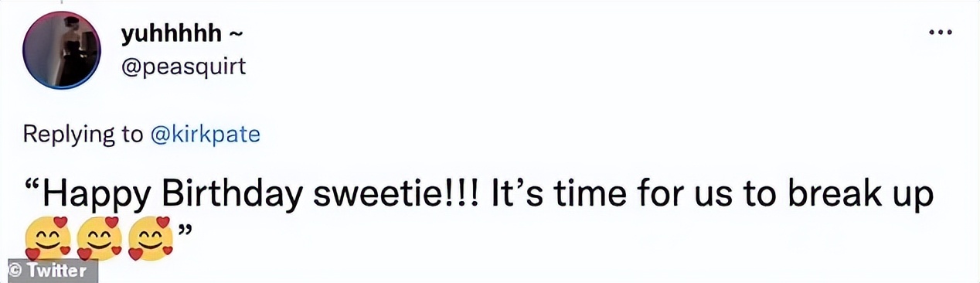
Task: Click the opening quotation mark before Happy
Action: point(32,188)
